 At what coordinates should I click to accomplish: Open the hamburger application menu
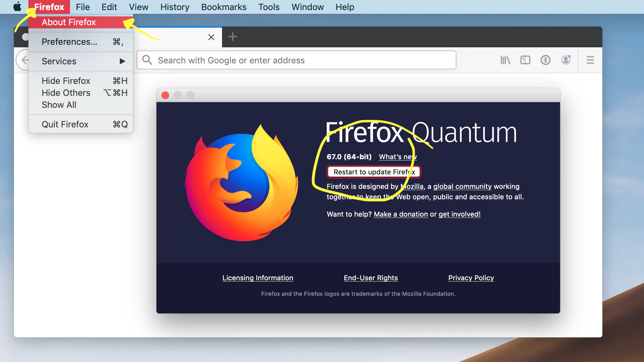[x=590, y=60]
